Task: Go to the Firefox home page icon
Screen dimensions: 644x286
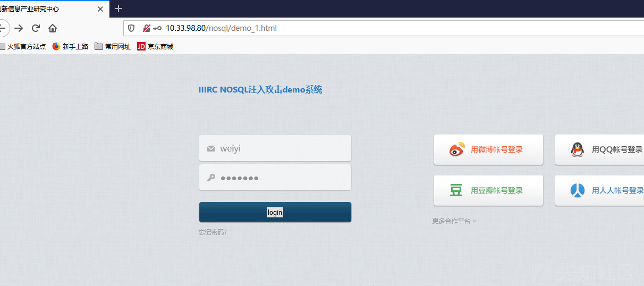Action: pyautogui.click(x=53, y=28)
